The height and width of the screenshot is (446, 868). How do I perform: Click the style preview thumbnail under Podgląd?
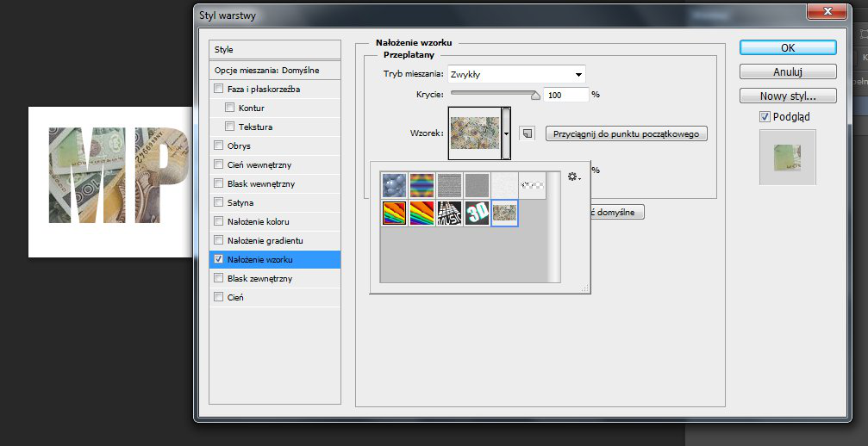(x=787, y=158)
